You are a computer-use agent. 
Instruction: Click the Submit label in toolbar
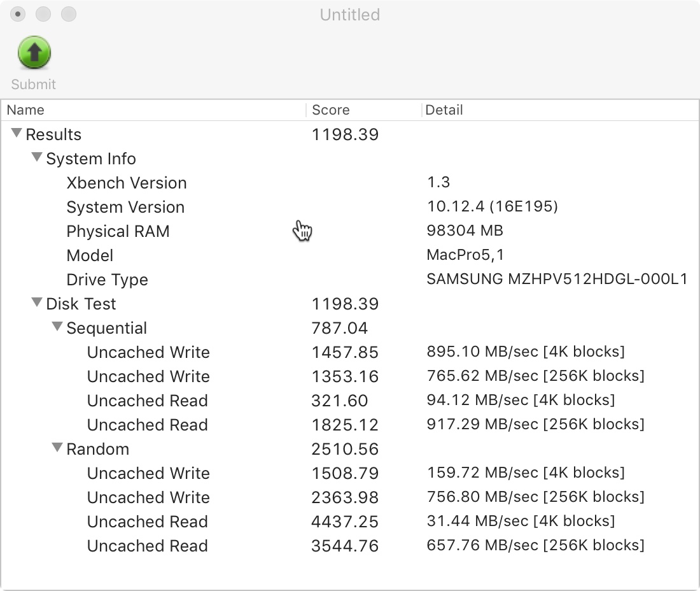click(x=34, y=85)
